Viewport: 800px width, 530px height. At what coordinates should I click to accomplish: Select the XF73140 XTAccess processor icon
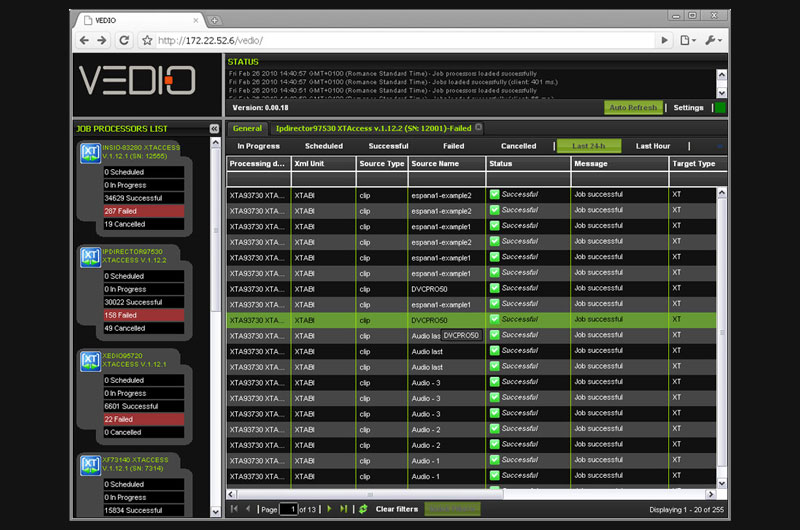click(90, 465)
